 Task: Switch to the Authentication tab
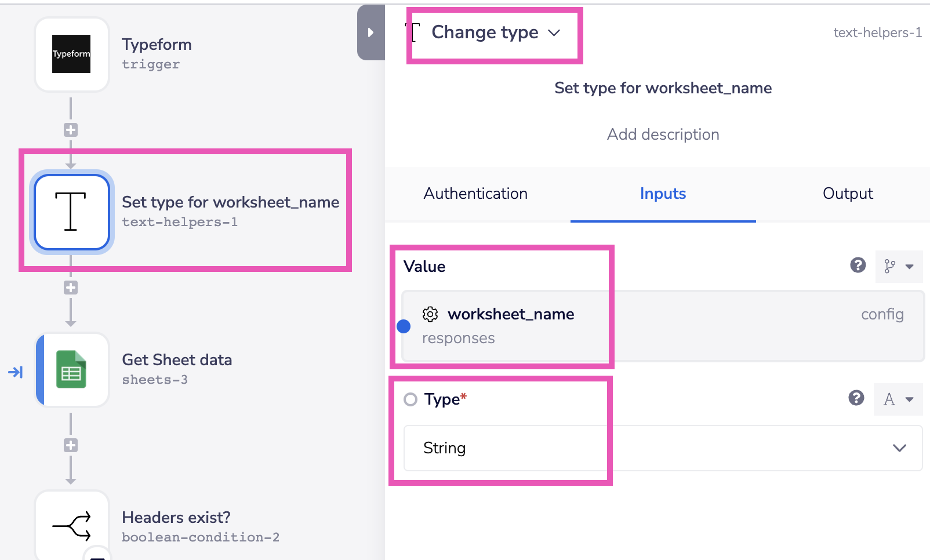point(475,194)
